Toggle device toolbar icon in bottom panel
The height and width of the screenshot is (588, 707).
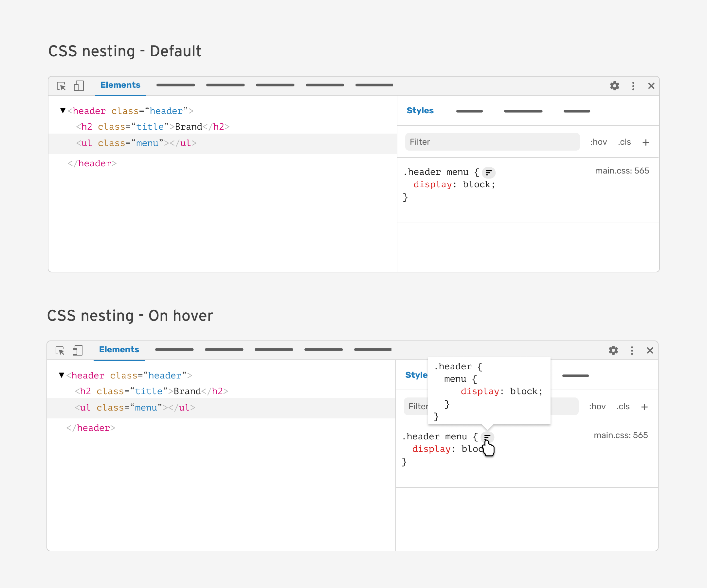[x=78, y=351]
